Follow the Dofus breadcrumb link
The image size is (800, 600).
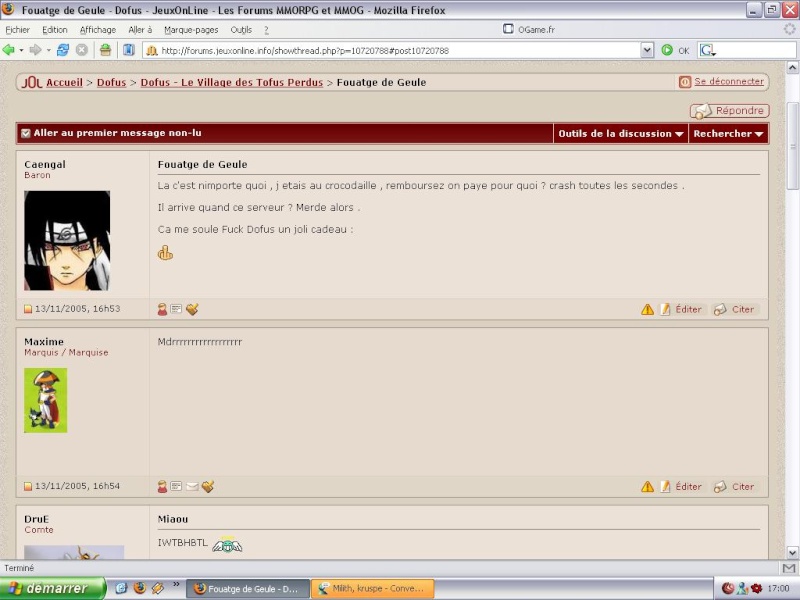click(111, 82)
